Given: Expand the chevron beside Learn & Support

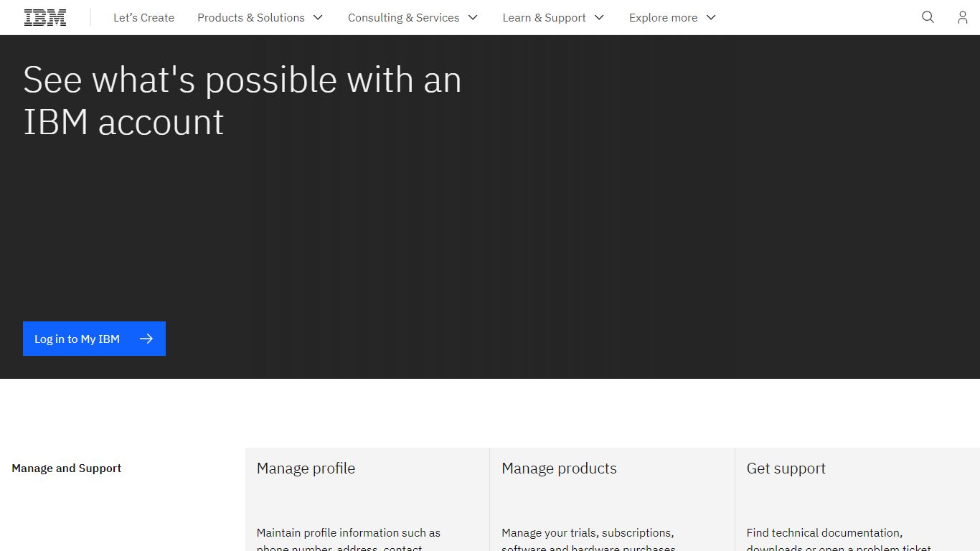Looking at the screenshot, I should point(599,17).
